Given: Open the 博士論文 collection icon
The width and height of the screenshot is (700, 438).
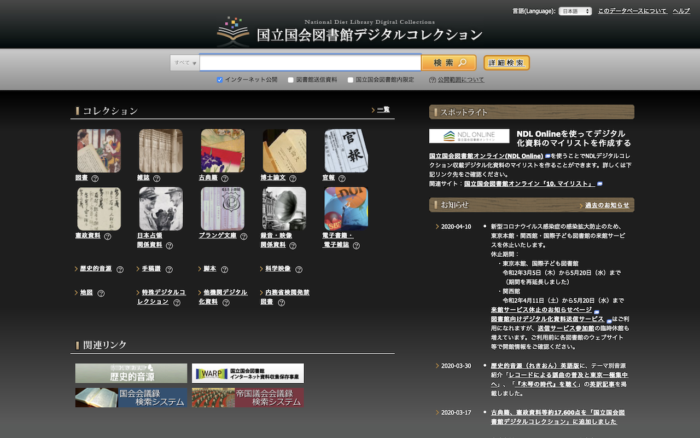Looking at the screenshot, I should [x=284, y=150].
